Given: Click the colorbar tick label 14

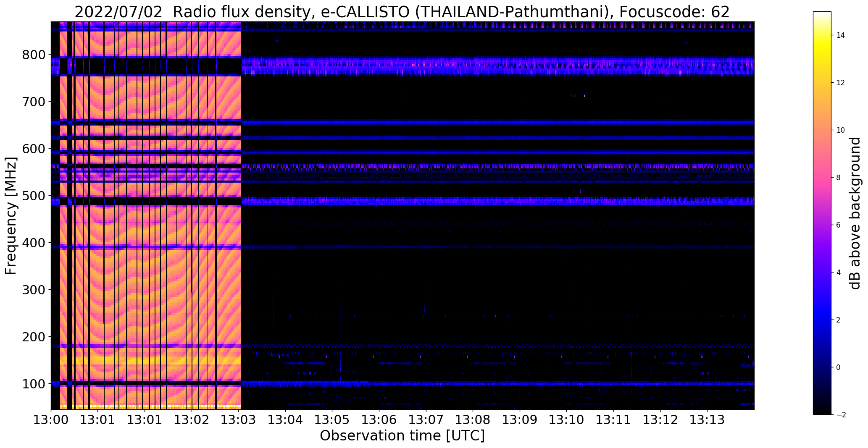Looking at the screenshot, I should pyautogui.click(x=840, y=35).
